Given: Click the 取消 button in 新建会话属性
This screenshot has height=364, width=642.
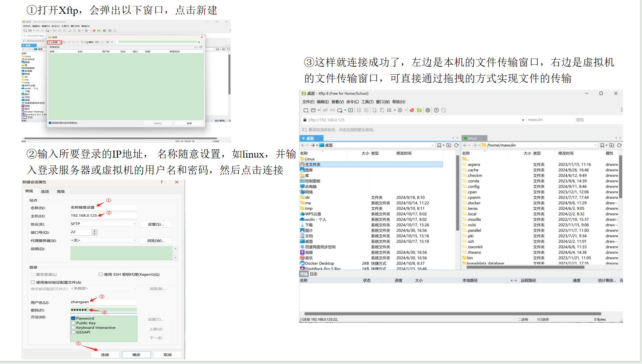Looking at the screenshot, I should [x=167, y=355].
